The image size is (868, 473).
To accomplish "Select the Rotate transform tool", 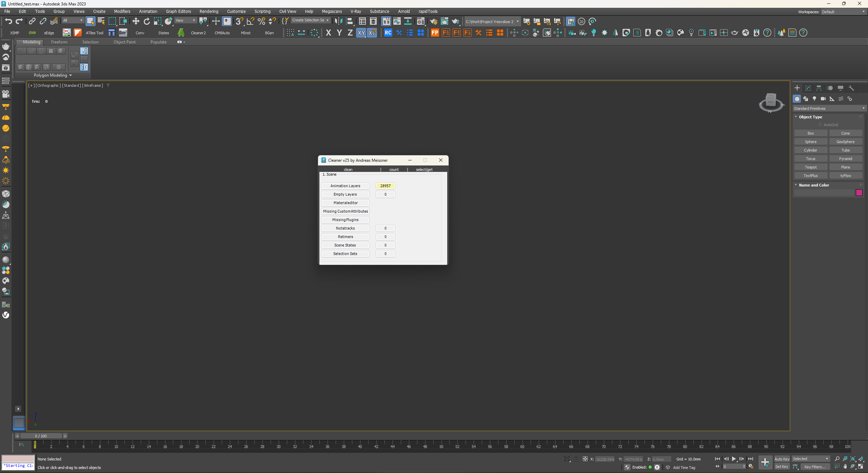I will tap(146, 21).
